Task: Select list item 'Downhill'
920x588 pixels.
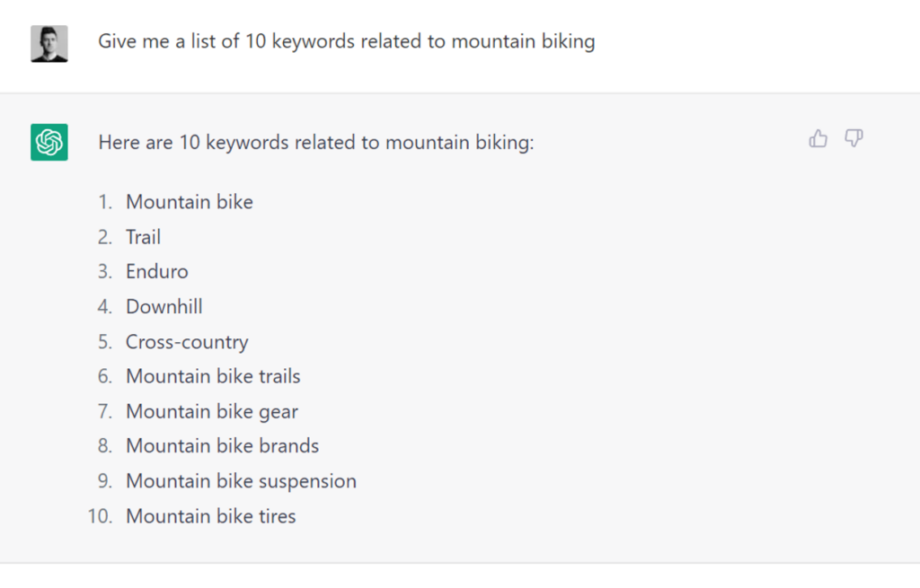Action: click(164, 307)
